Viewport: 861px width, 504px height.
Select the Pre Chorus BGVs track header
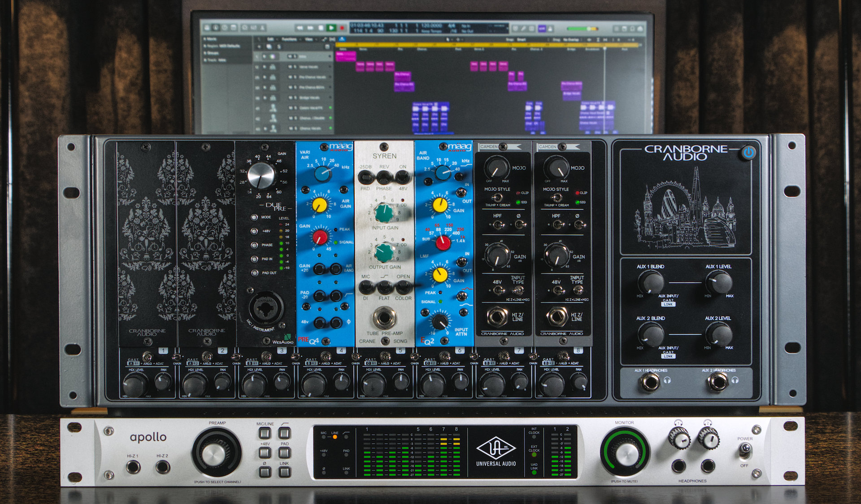point(294,87)
